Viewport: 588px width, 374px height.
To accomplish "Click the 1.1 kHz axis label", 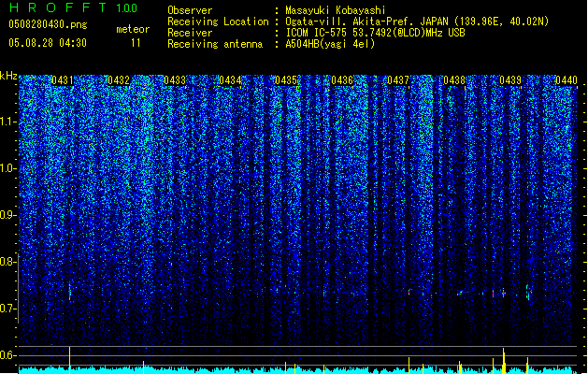I will click(7, 122).
